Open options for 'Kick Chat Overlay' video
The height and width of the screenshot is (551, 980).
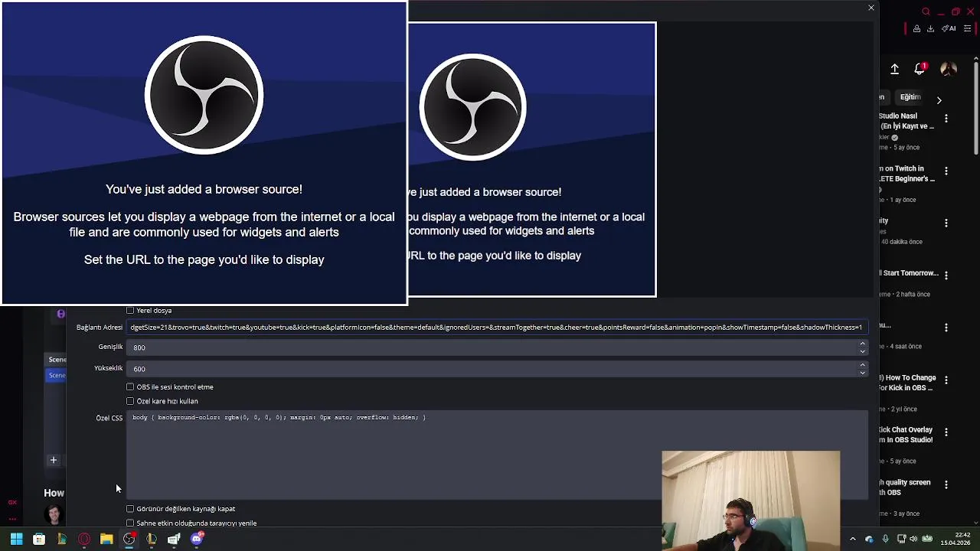tap(946, 432)
